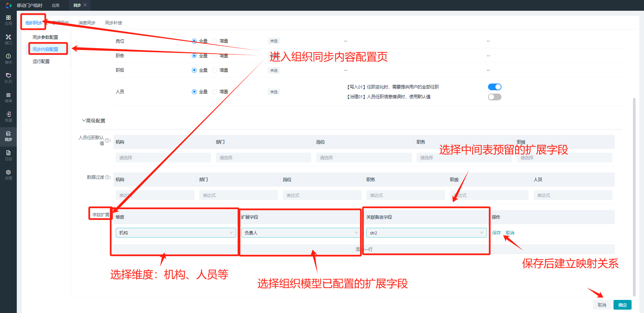Open the 接口 sidebar icon
The height and width of the screenshot is (313, 644).
(8, 39)
